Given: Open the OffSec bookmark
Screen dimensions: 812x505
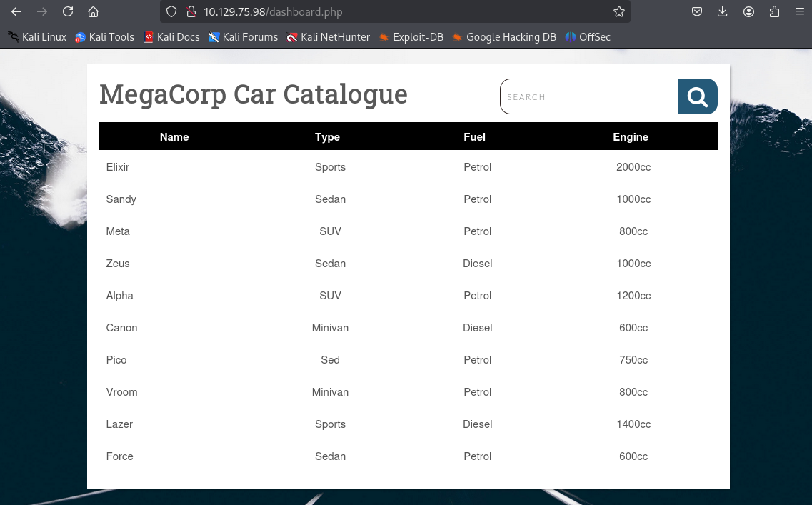Looking at the screenshot, I should (x=588, y=36).
